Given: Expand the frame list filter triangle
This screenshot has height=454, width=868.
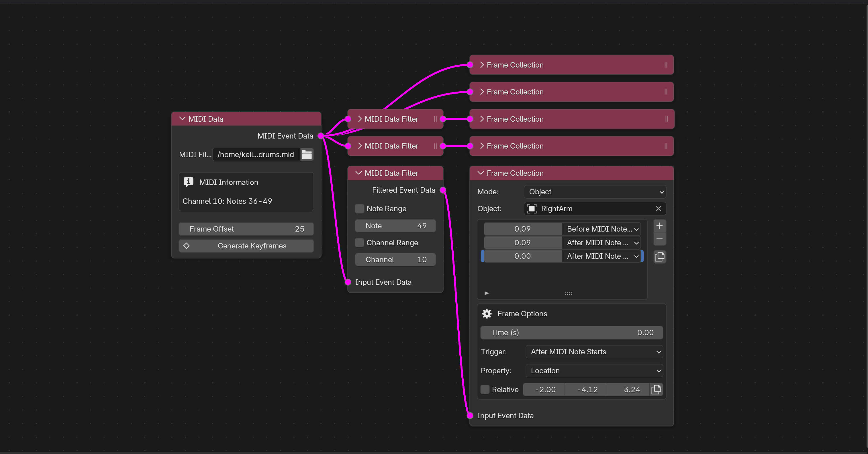Looking at the screenshot, I should pos(487,293).
